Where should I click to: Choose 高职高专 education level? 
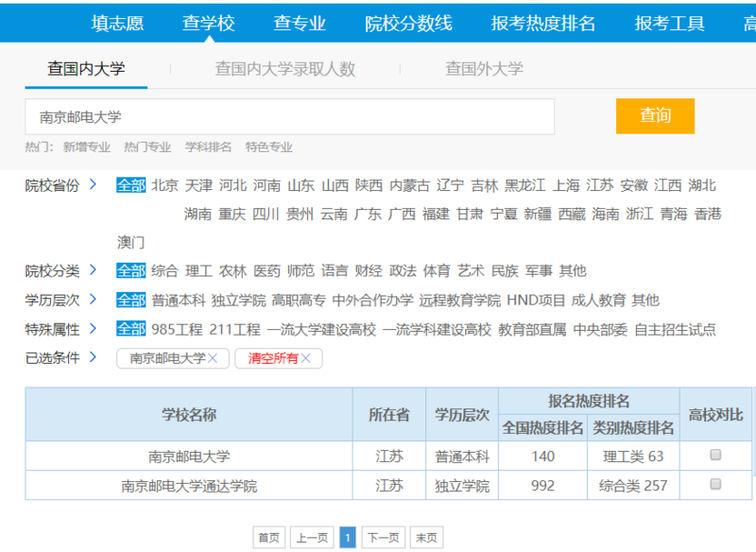click(299, 301)
